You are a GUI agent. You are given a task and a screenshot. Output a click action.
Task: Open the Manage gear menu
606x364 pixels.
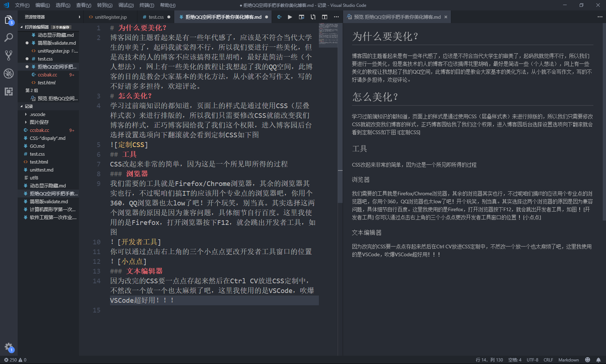point(9,347)
